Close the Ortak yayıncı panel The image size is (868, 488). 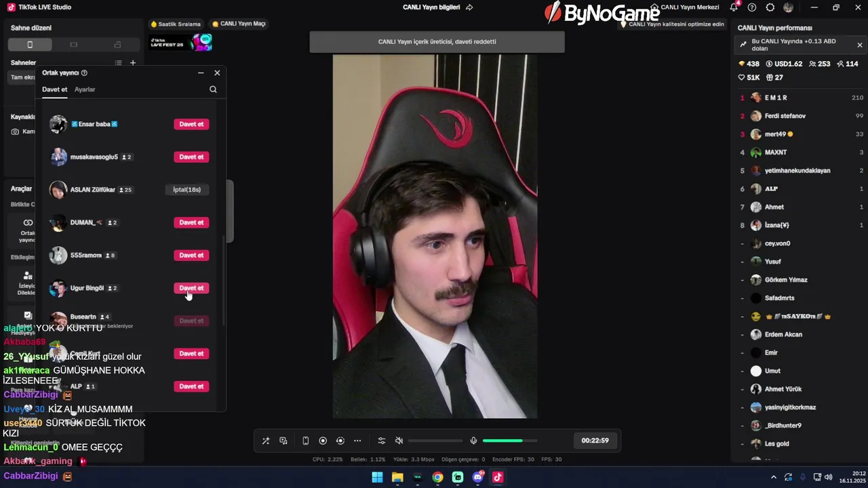click(x=217, y=73)
